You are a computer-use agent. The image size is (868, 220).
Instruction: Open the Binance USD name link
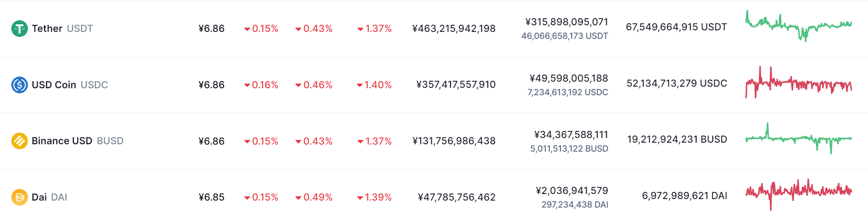62,141
